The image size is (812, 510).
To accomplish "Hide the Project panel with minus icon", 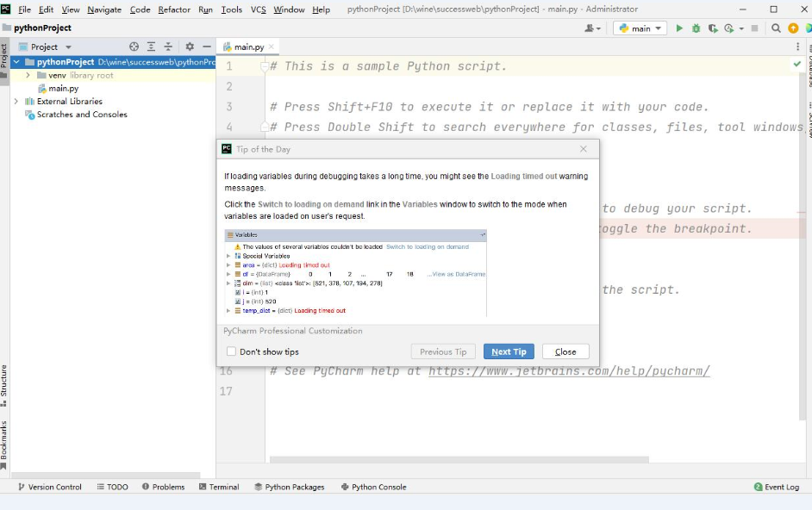I will [x=207, y=47].
